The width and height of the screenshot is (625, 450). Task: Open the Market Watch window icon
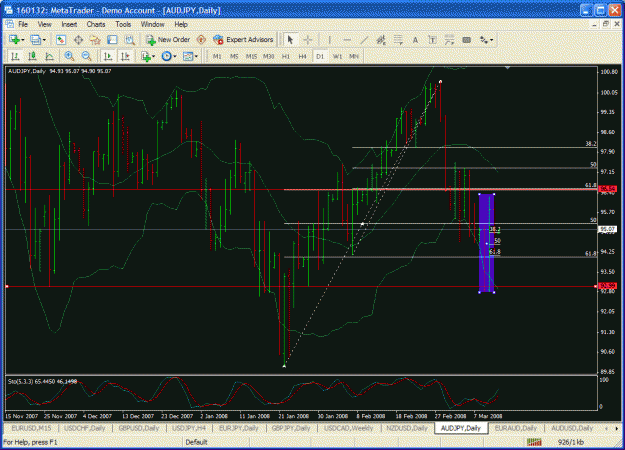tap(61, 40)
